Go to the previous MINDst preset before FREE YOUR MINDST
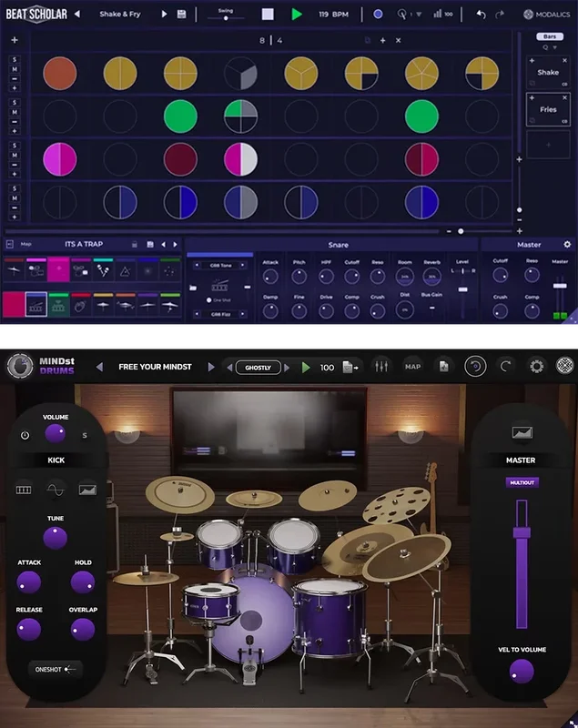Image resolution: width=578 pixels, height=728 pixels. tap(99, 367)
